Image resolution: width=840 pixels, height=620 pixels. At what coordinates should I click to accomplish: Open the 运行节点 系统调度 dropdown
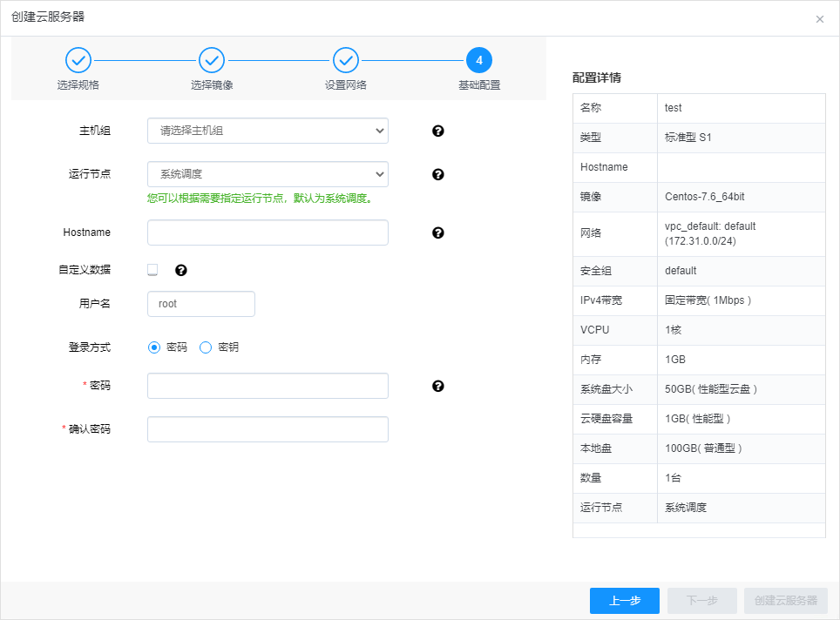[268, 174]
